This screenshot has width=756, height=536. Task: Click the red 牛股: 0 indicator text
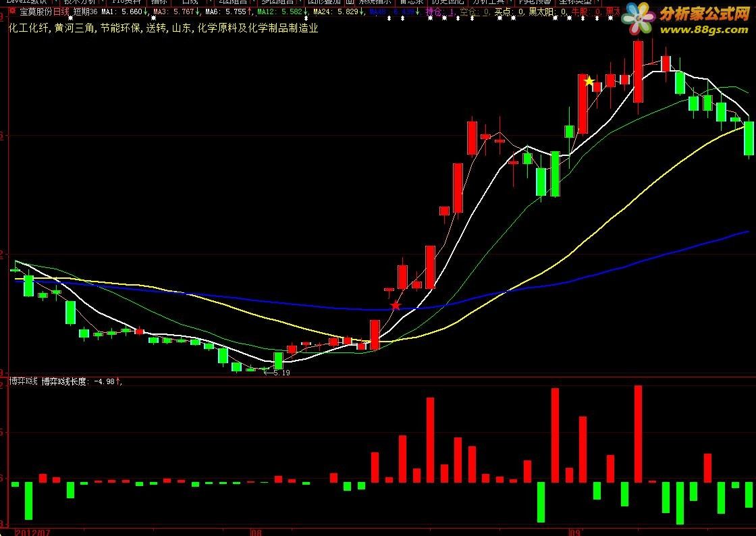coord(586,11)
